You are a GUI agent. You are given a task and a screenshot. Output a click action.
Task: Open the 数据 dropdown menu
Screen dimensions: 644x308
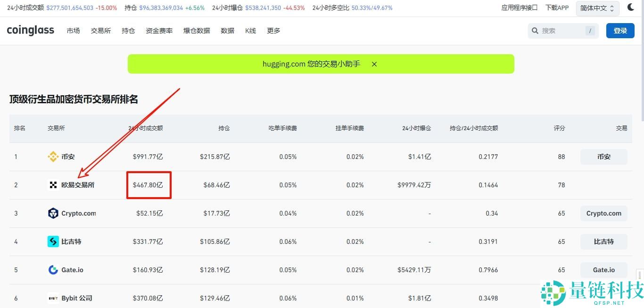point(227,30)
